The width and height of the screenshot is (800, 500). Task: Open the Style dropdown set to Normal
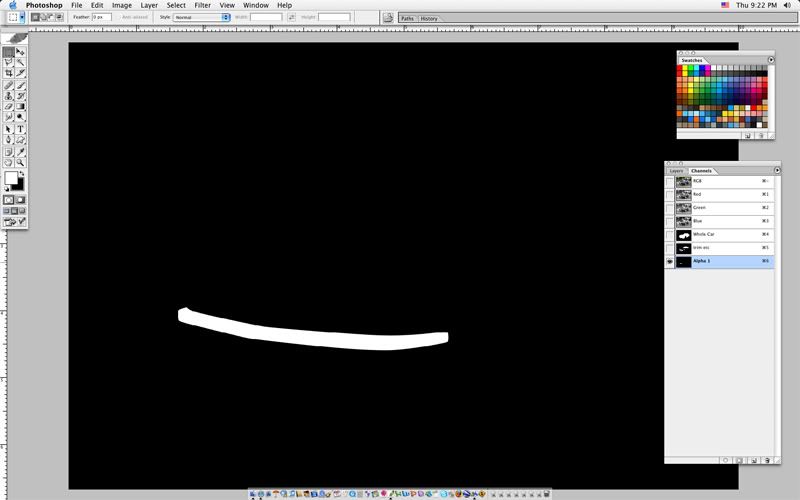point(202,17)
